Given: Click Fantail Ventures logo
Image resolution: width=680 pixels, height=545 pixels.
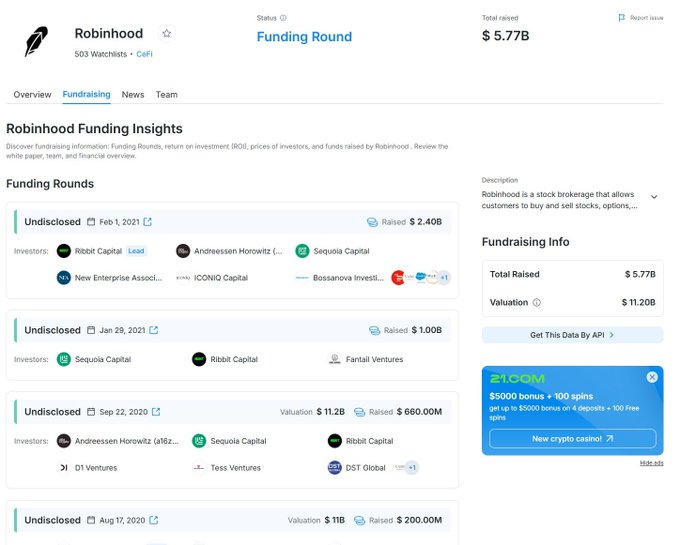Looking at the screenshot, I should coord(334,359).
